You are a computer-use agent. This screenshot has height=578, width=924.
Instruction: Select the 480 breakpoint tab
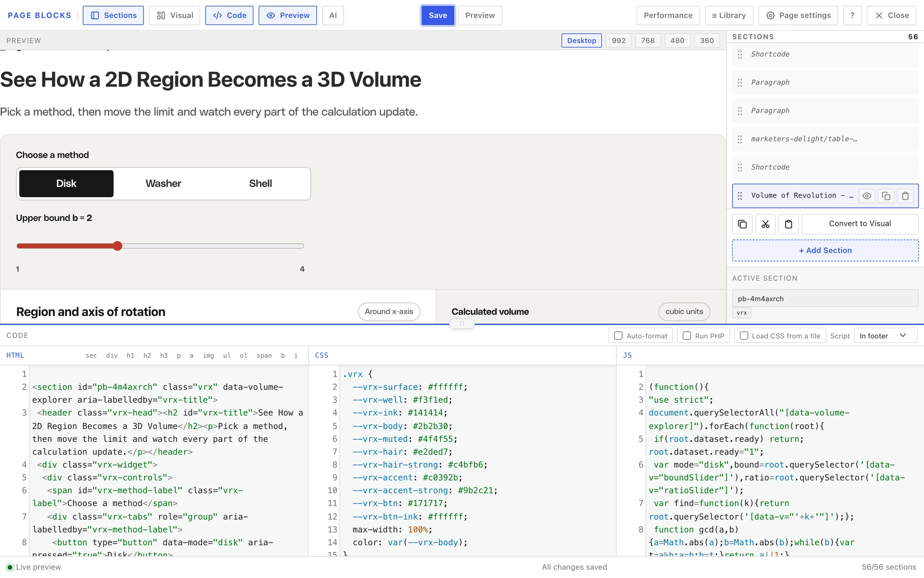click(x=677, y=40)
